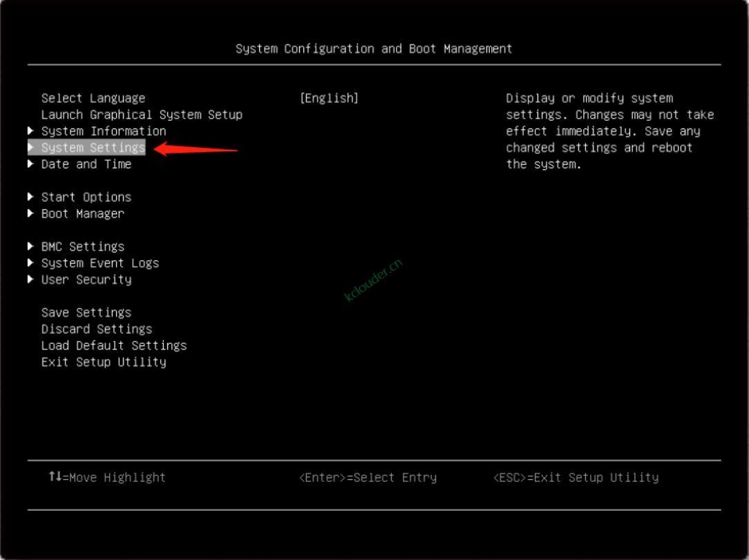Choose Load Default Settings
749x560 pixels.
(114, 346)
